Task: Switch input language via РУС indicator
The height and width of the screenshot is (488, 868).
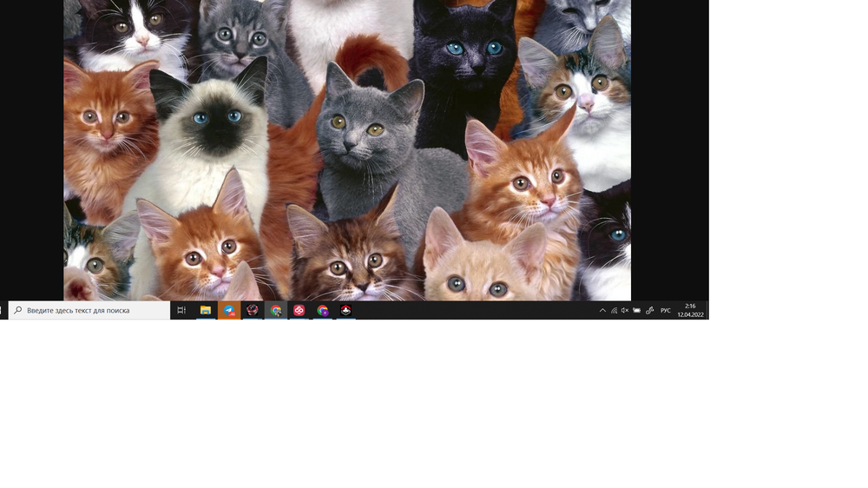Action: tap(666, 310)
